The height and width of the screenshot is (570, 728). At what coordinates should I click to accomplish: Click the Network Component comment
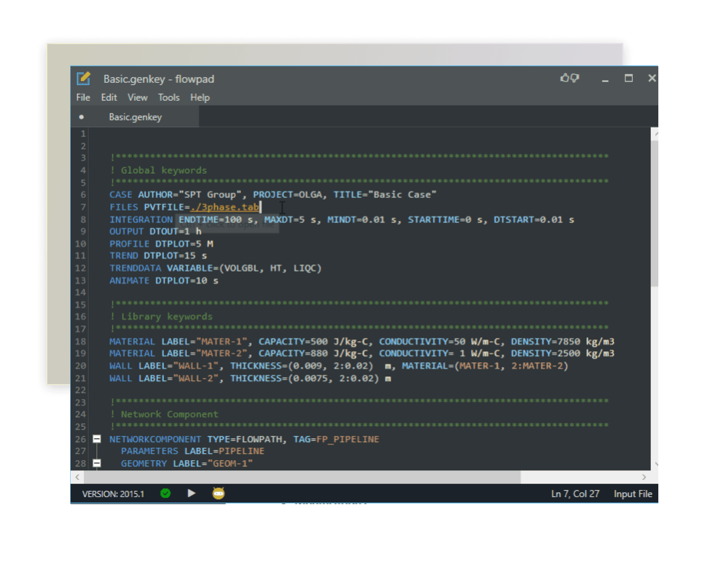pyautogui.click(x=164, y=414)
